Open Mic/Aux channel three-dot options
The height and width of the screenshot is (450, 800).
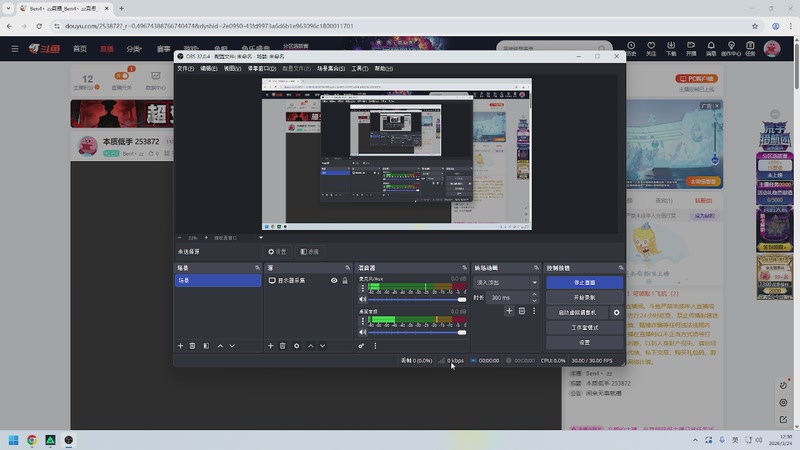coord(363,288)
